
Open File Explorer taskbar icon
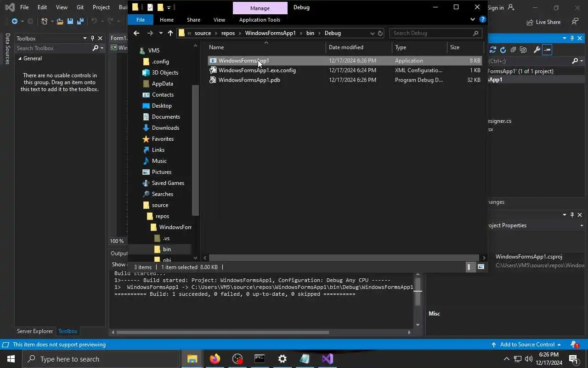[192, 359]
